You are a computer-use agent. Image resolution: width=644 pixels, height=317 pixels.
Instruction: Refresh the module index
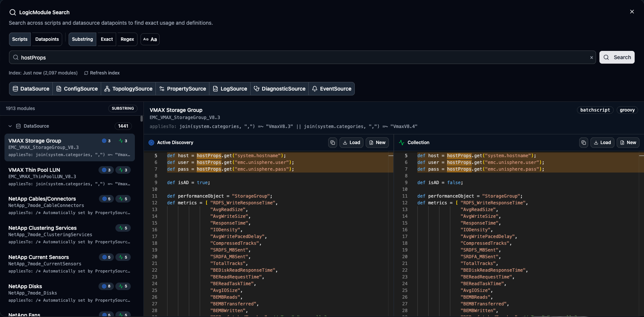coord(102,73)
